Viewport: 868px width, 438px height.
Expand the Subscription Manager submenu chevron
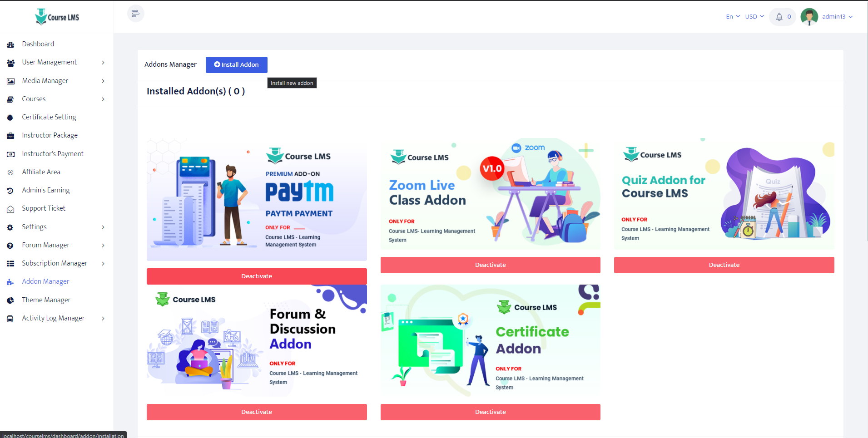(103, 264)
